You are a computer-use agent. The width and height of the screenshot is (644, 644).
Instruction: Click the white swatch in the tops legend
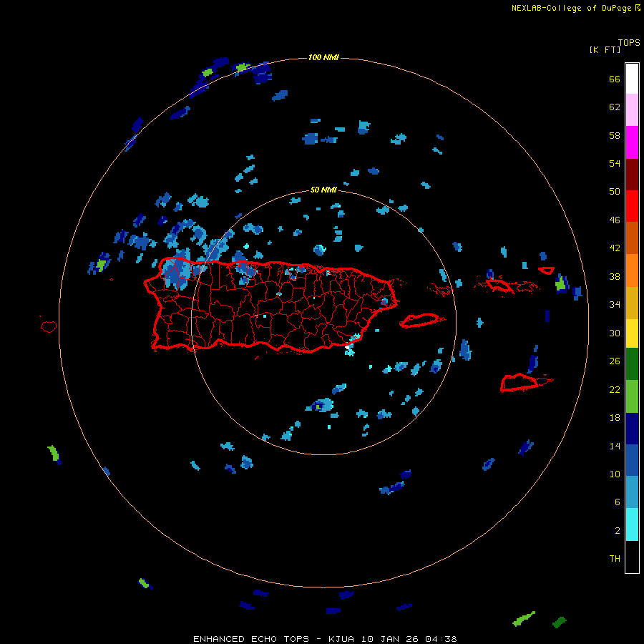(x=632, y=79)
